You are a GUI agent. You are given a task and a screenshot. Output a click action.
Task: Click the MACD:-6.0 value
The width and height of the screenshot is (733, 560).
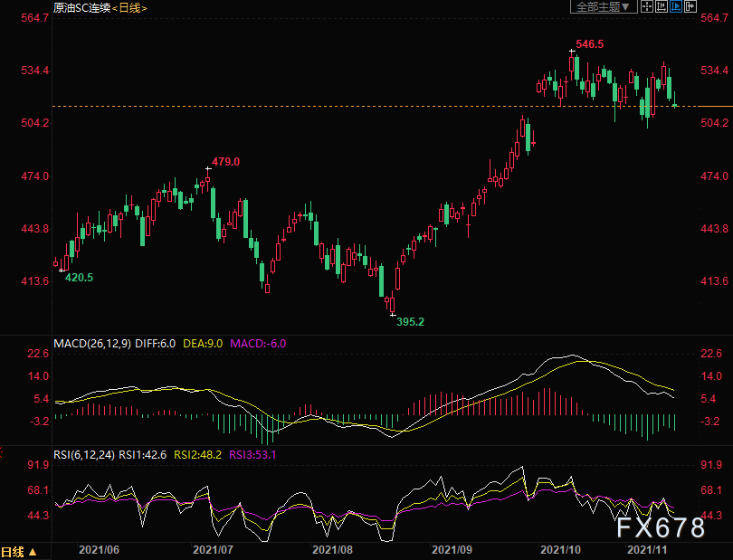[x=258, y=344]
